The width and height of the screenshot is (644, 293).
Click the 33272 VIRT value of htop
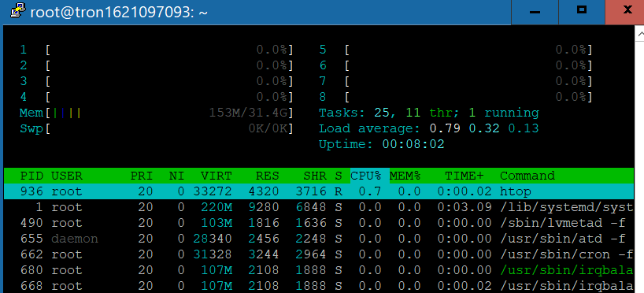point(213,191)
